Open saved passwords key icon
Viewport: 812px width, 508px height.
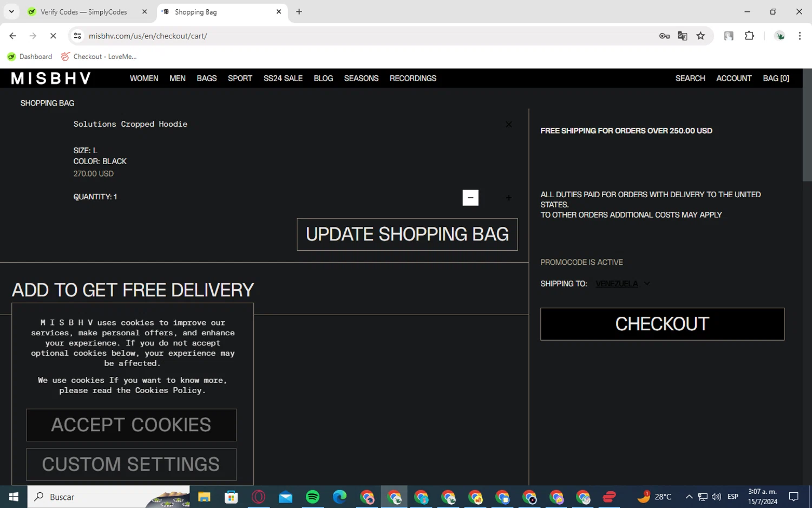point(664,36)
